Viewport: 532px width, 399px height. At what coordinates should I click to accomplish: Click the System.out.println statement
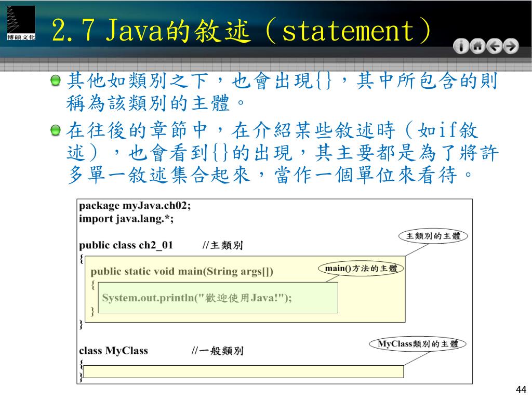coord(197,298)
